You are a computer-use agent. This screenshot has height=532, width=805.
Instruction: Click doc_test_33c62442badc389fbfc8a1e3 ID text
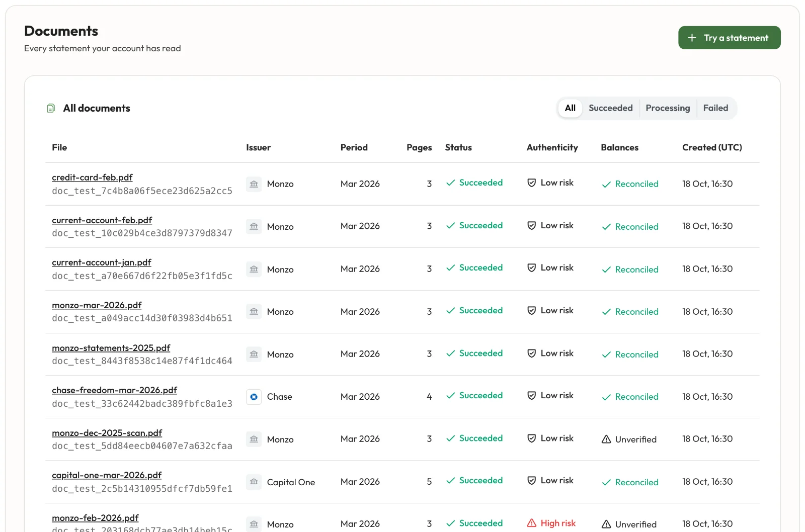[x=142, y=404]
